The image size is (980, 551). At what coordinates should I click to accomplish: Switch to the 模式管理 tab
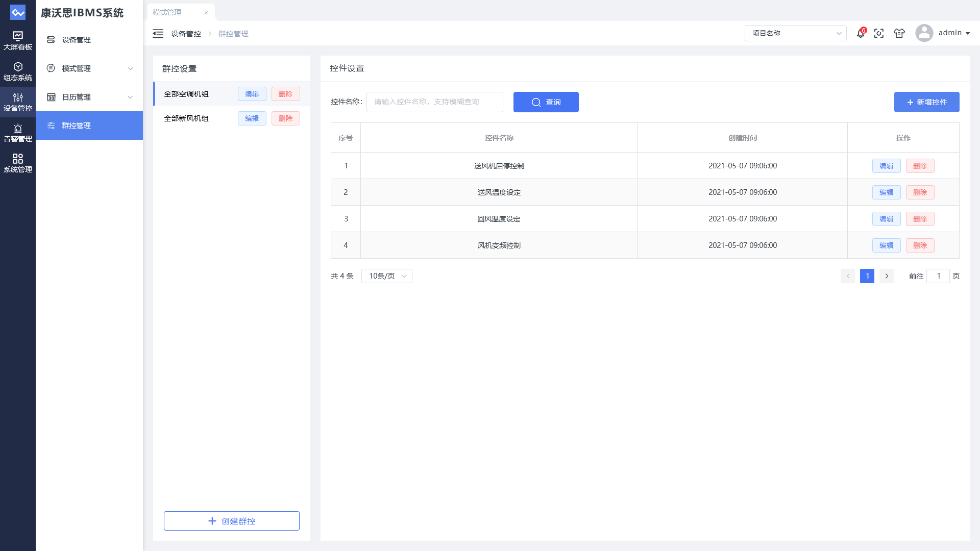click(167, 12)
